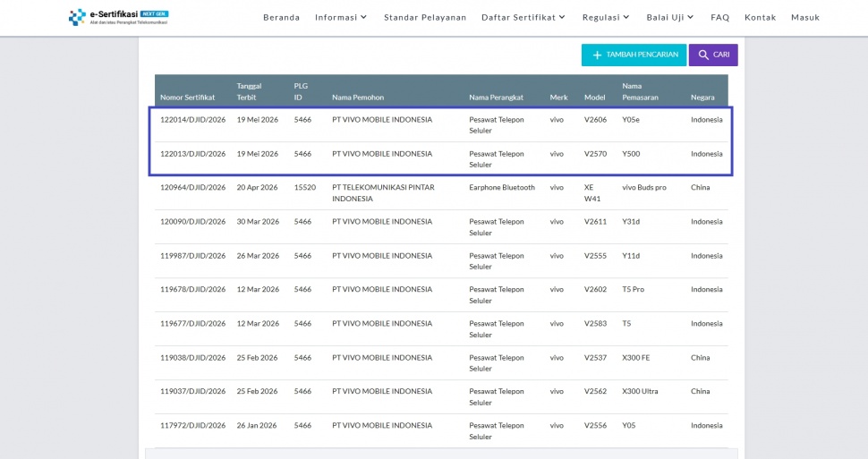868x459 pixels.
Task: Select certificate 119038/DJID/2026
Action: 192,358
